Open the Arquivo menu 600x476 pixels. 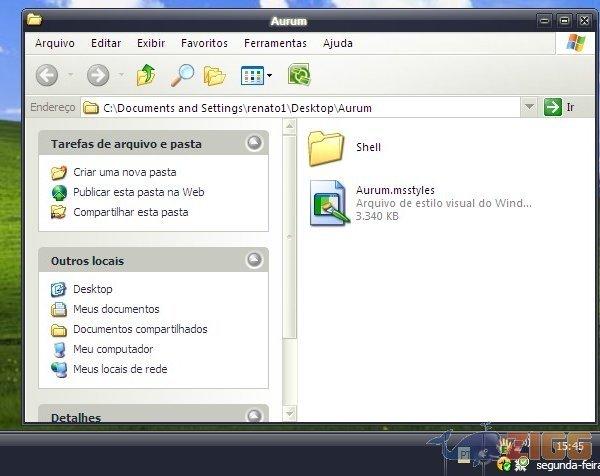(55, 43)
